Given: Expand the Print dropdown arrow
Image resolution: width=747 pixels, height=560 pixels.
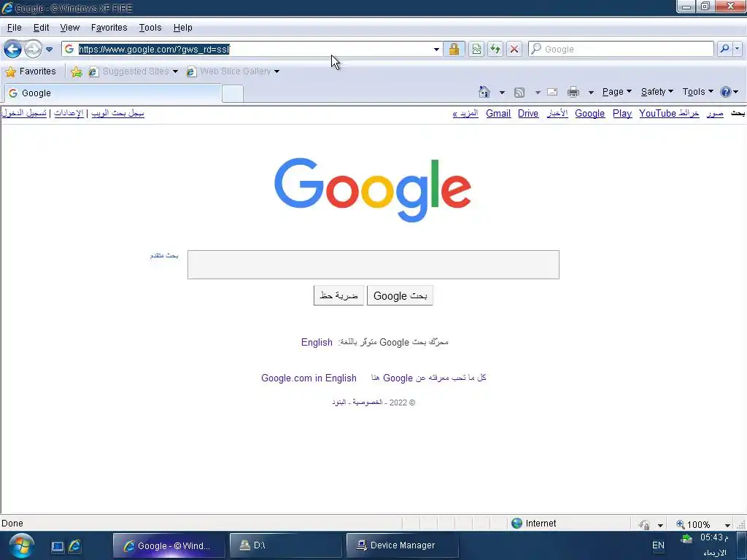Looking at the screenshot, I should [x=591, y=93].
